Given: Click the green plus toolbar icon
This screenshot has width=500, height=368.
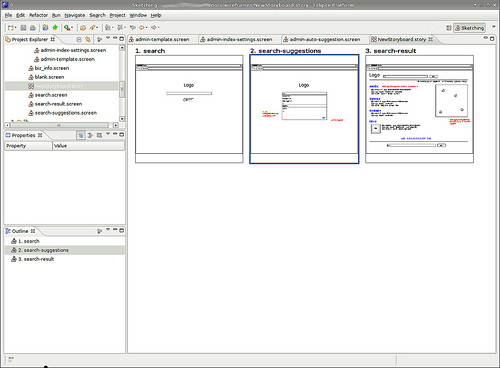Looking at the screenshot, I should click(x=55, y=28).
